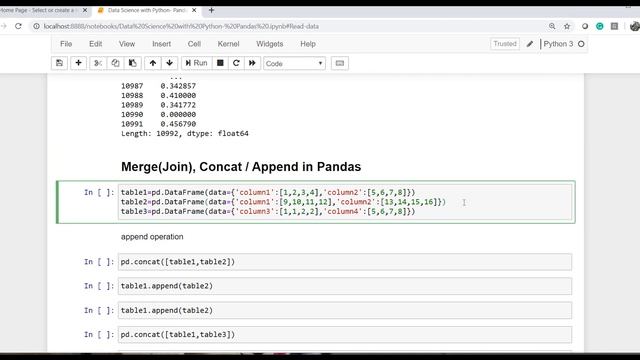The image size is (640, 360).
Task: Click the browser address bar URL
Action: pos(181,26)
